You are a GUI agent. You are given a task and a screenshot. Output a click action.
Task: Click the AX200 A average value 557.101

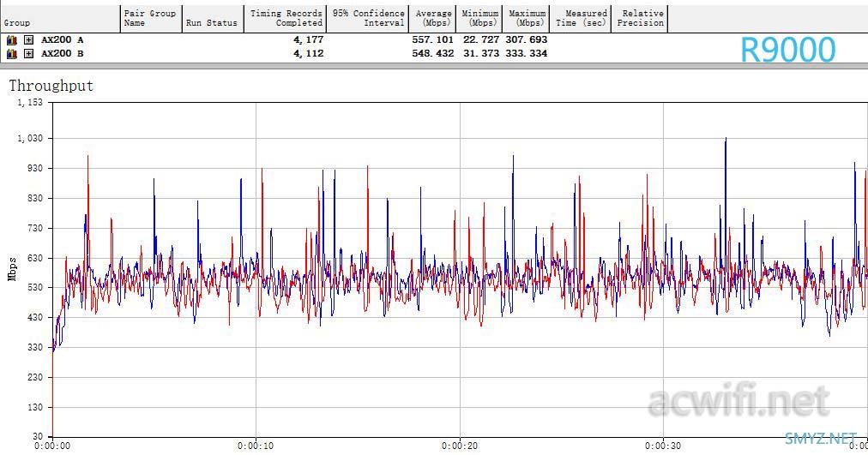(431, 39)
